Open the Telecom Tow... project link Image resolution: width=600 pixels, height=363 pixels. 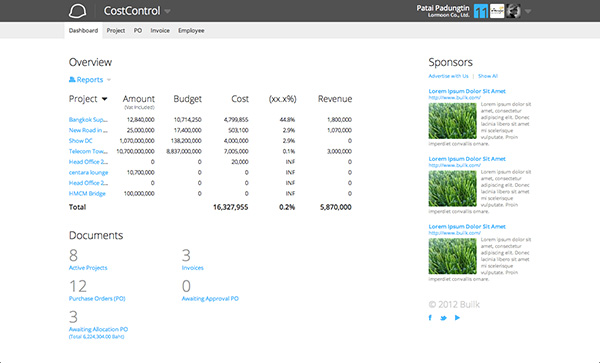point(88,151)
